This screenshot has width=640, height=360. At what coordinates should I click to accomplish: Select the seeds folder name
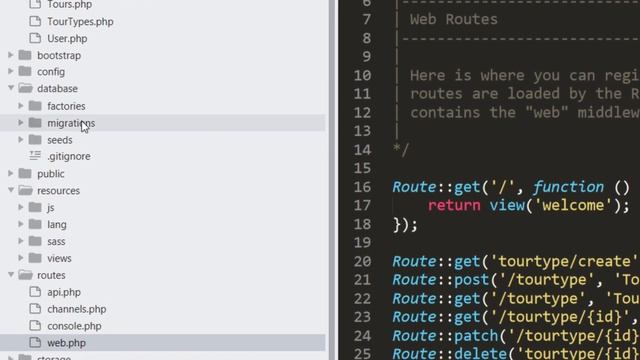[60, 140]
